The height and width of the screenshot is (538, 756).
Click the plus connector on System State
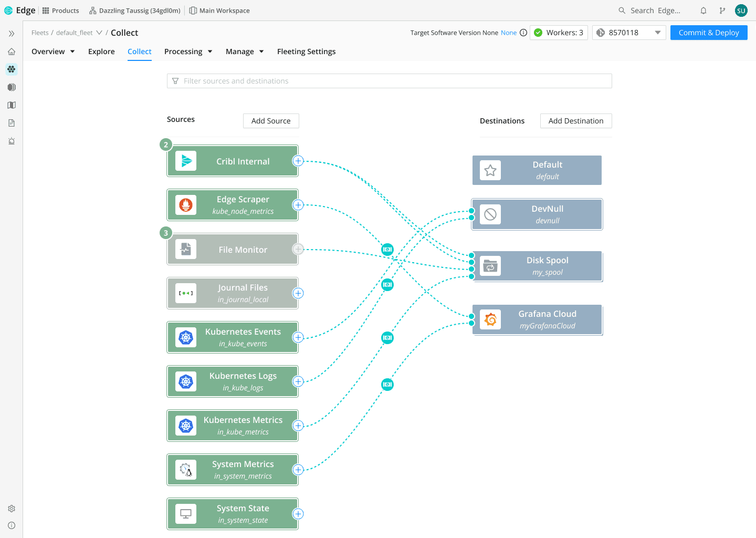[298, 514]
